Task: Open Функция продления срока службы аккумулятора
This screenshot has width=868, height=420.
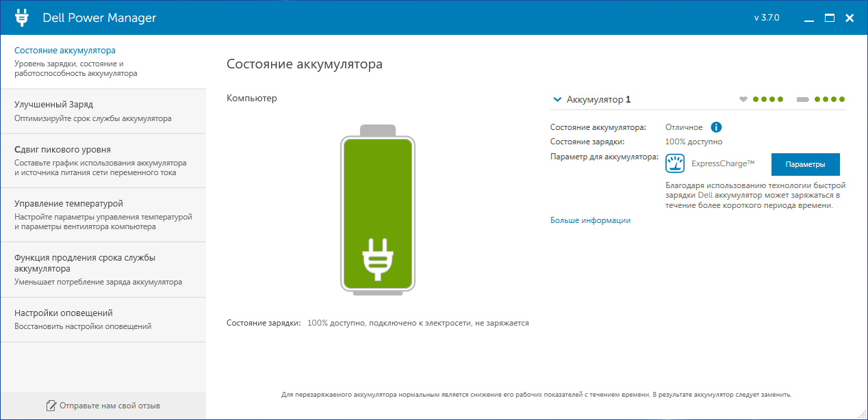Action: (x=103, y=270)
